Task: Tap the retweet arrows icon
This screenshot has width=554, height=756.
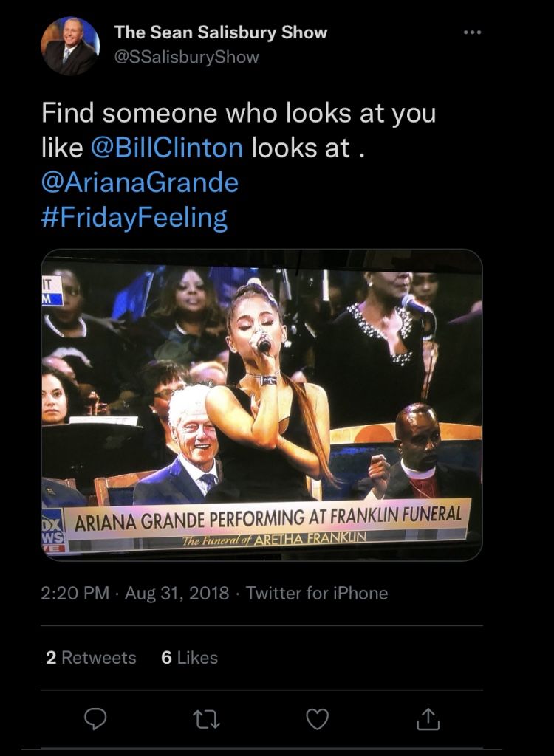Action: pyautogui.click(x=206, y=718)
